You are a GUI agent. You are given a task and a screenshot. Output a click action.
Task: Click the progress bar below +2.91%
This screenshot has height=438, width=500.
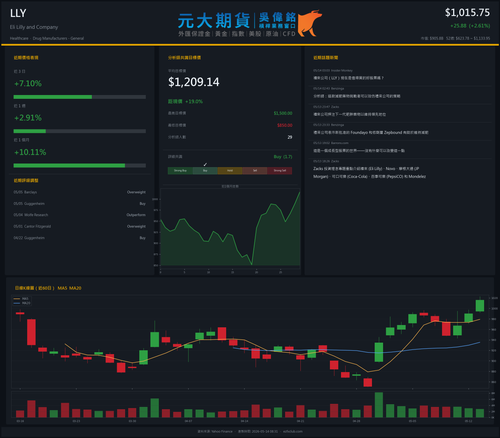click(80, 131)
